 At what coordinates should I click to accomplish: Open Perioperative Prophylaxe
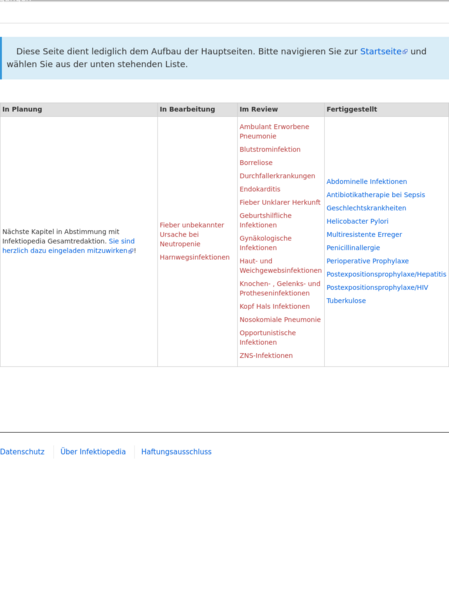point(368,261)
